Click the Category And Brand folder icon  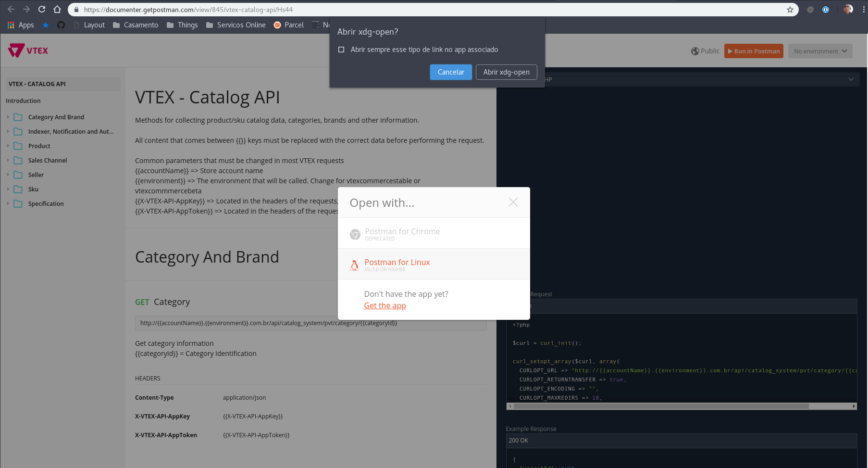[18, 117]
